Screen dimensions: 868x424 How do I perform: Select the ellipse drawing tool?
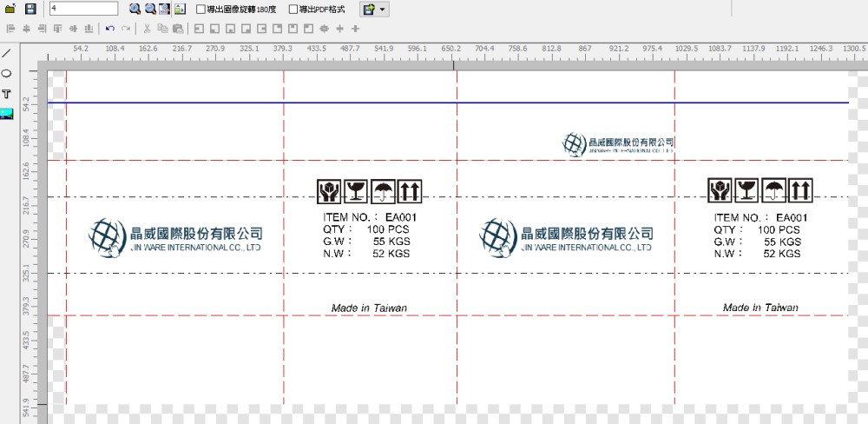[7, 73]
